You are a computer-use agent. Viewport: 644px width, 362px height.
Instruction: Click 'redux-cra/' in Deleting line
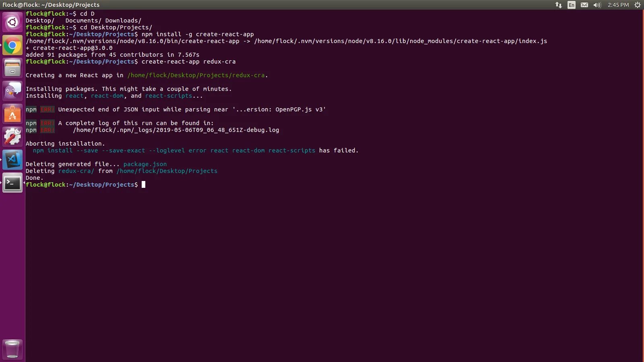point(76,171)
